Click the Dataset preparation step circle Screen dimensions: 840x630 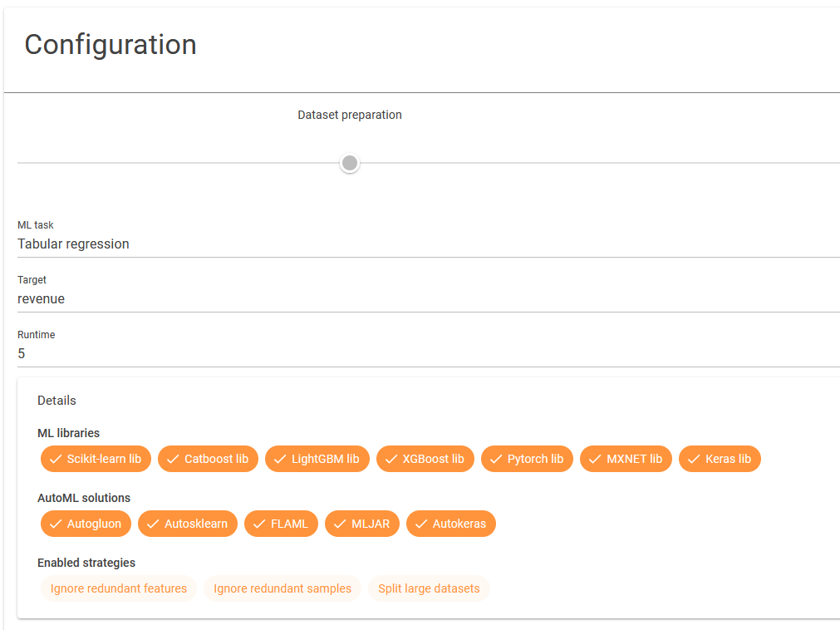pyautogui.click(x=350, y=163)
